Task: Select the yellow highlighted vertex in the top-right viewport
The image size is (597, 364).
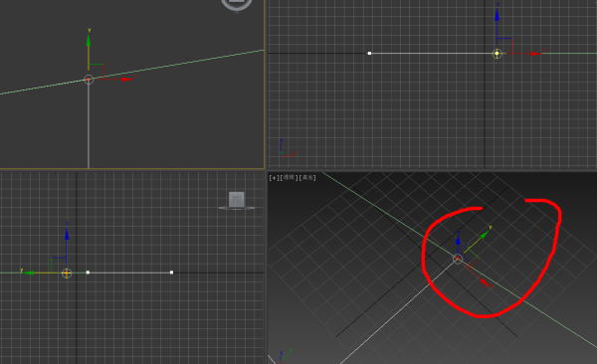Action: coord(497,54)
